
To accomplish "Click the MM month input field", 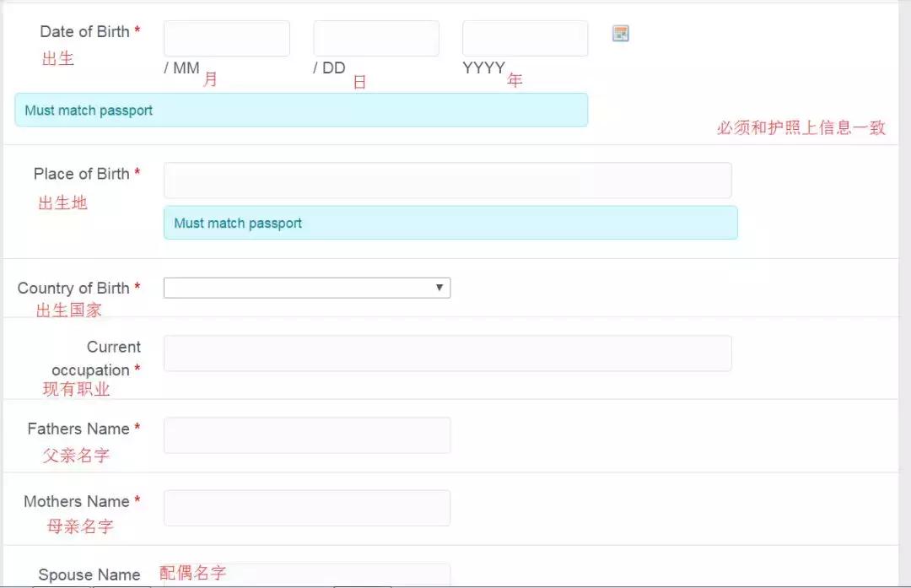I will [x=227, y=38].
